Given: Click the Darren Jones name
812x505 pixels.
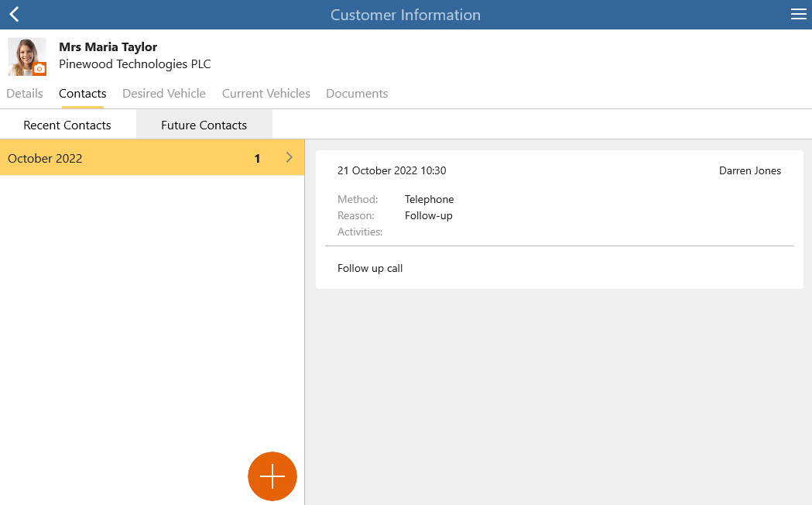Looking at the screenshot, I should 750,170.
